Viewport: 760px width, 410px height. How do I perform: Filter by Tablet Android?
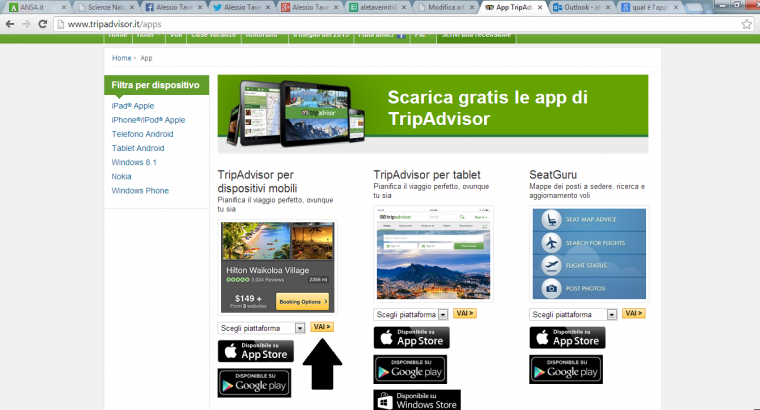pyautogui.click(x=138, y=148)
